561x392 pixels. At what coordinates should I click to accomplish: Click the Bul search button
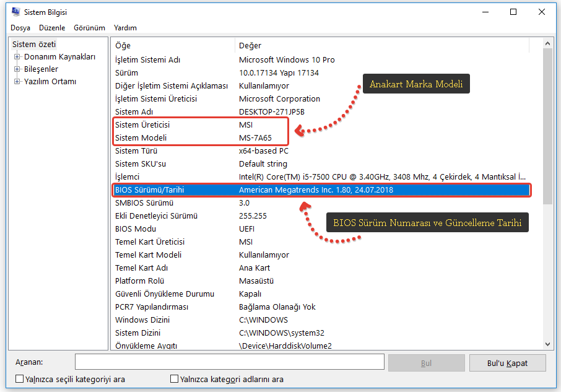[x=426, y=363]
